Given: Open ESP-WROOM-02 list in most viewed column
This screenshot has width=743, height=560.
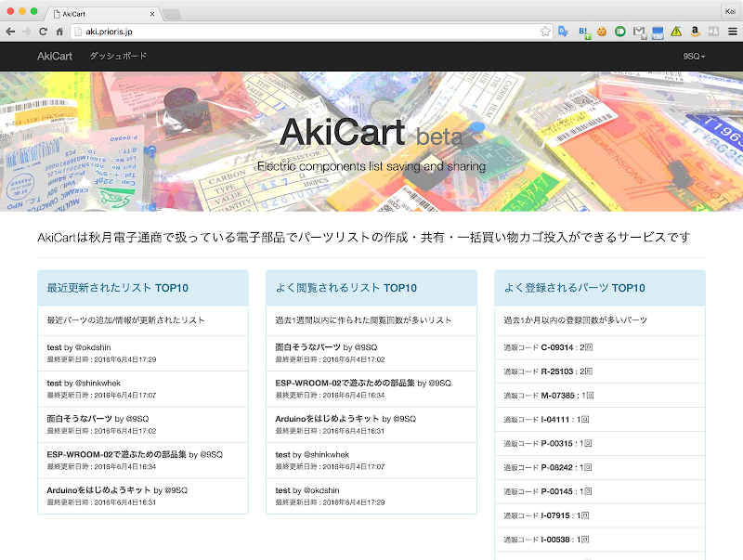Looking at the screenshot, I should point(371,389).
